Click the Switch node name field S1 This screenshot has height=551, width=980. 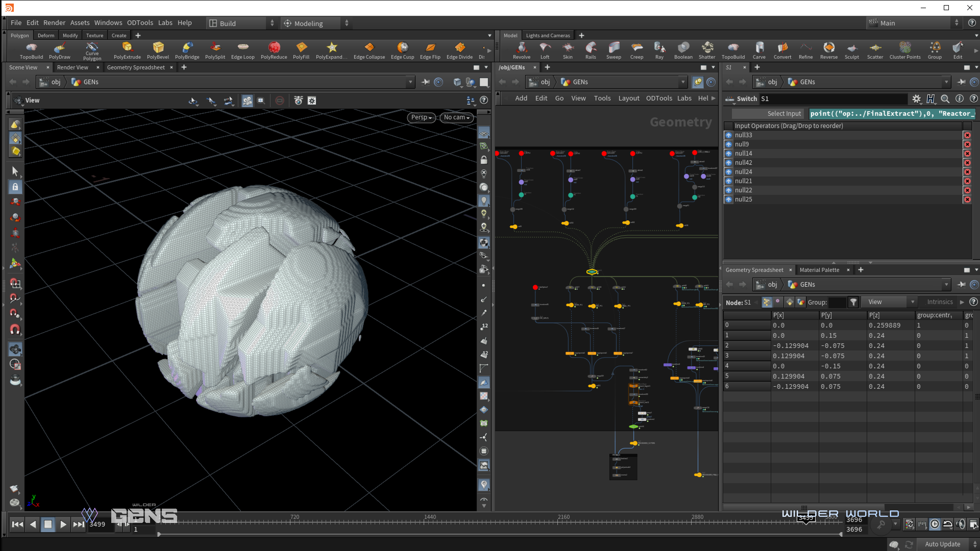[833, 99]
